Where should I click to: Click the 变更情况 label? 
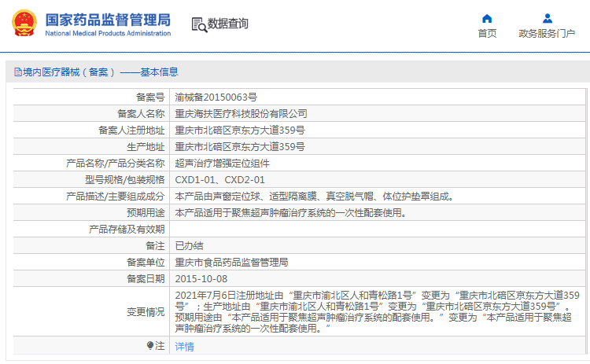click(146, 312)
